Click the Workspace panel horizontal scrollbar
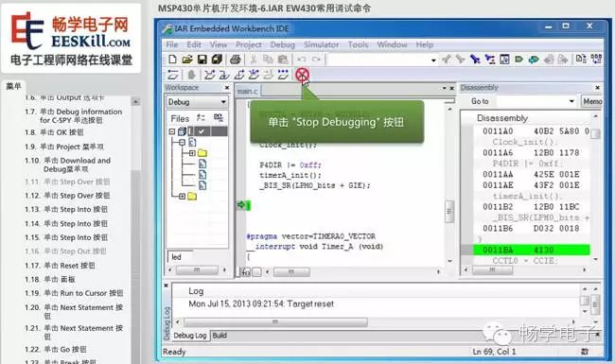This screenshot has width=615, height=364. click(x=197, y=270)
